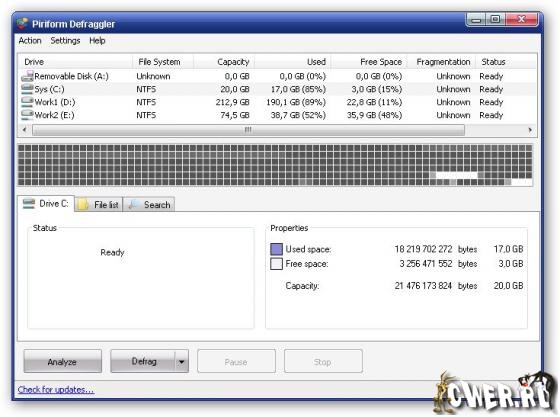
Task: Open the Action menu
Action: coord(30,41)
